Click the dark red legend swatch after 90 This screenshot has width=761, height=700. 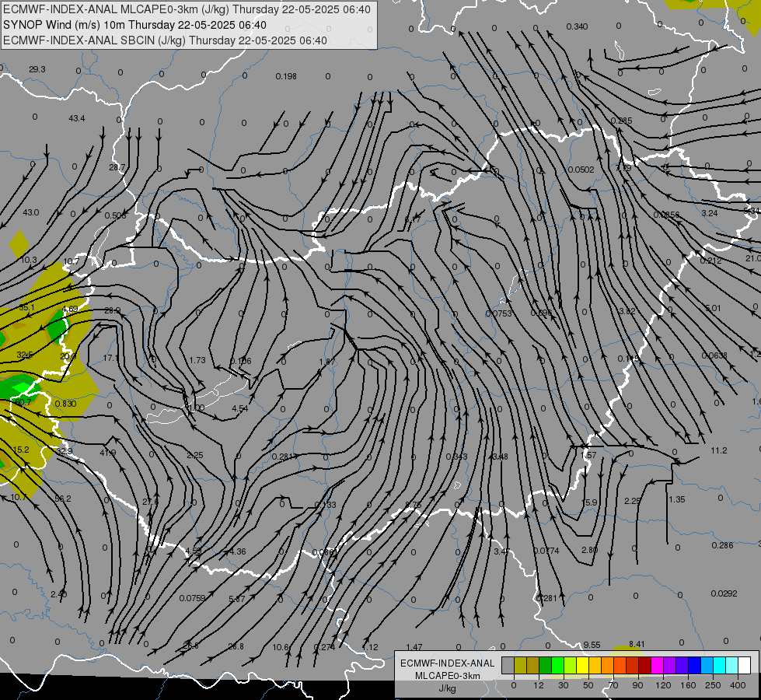(x=645, y=666)
